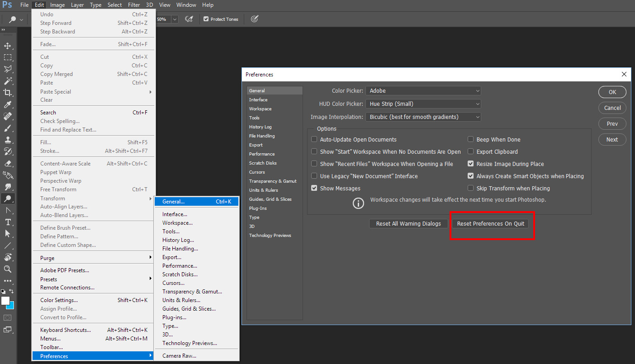
Task: Enable Resize Image During Place
Action: tap(470, 164)
